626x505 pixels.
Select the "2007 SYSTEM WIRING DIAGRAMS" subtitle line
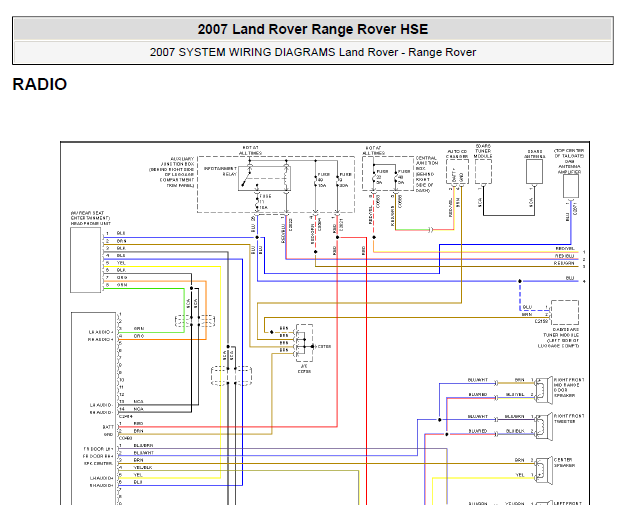click(313, 52)
